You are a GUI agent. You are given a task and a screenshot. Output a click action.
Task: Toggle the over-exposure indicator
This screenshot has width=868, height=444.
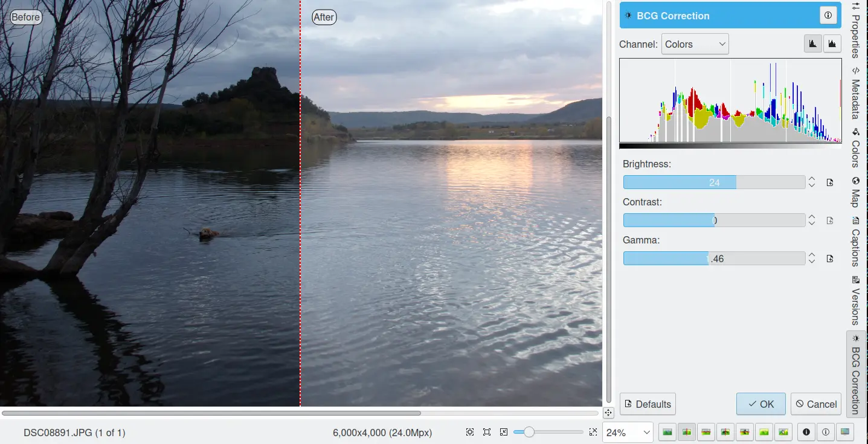point(825,432)
